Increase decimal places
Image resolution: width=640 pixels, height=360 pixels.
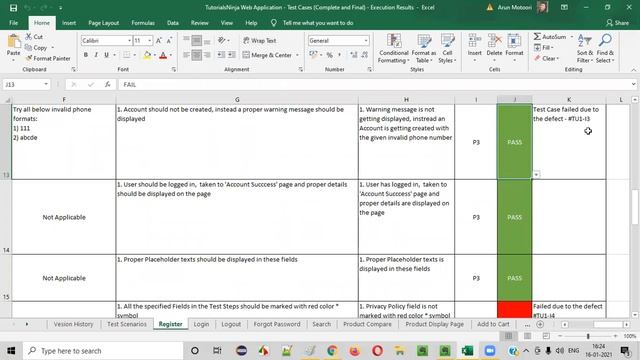353,55
